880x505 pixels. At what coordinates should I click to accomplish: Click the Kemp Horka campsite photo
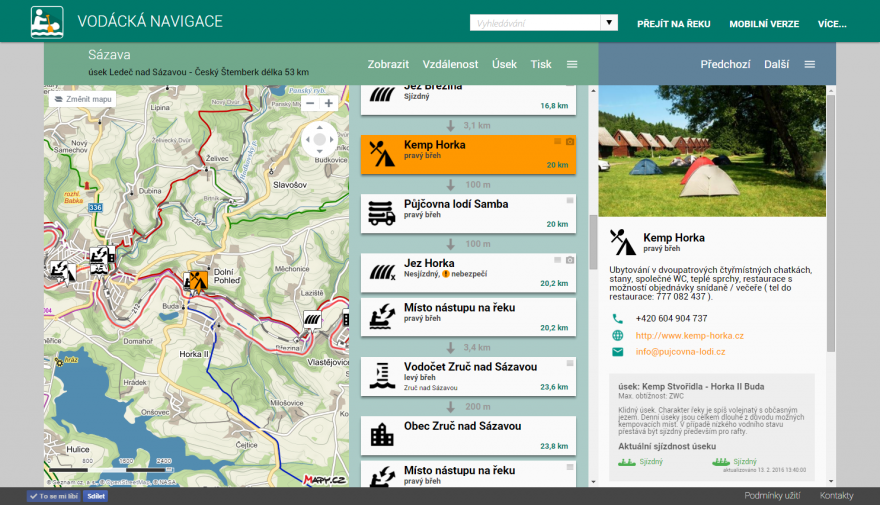(712, 150)
